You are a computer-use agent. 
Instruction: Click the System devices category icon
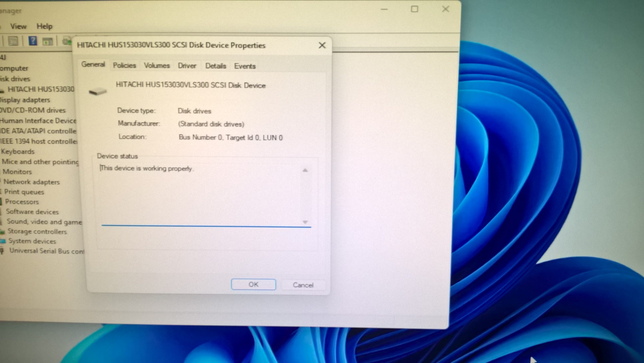click(x=3, y=241)
